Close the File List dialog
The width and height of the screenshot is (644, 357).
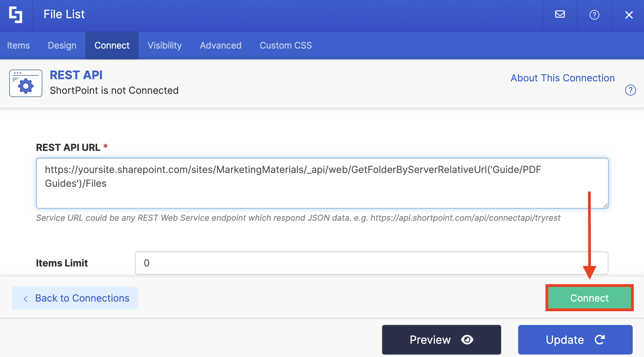coord(629,15)
